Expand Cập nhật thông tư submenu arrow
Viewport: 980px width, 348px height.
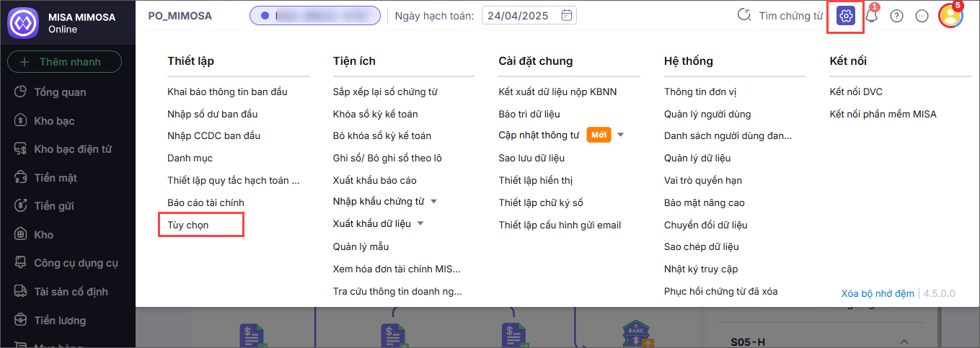pyautogui.click(x=620, y=135)
